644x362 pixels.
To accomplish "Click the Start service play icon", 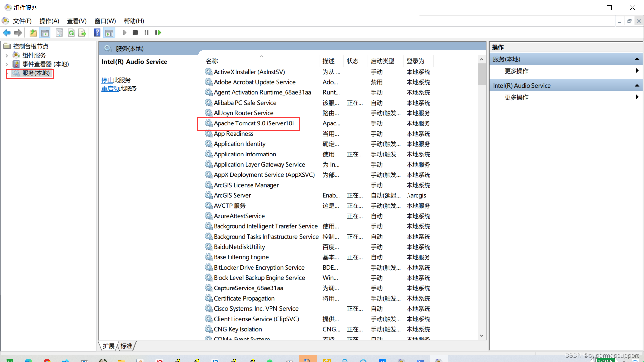I will coord(124,33).
